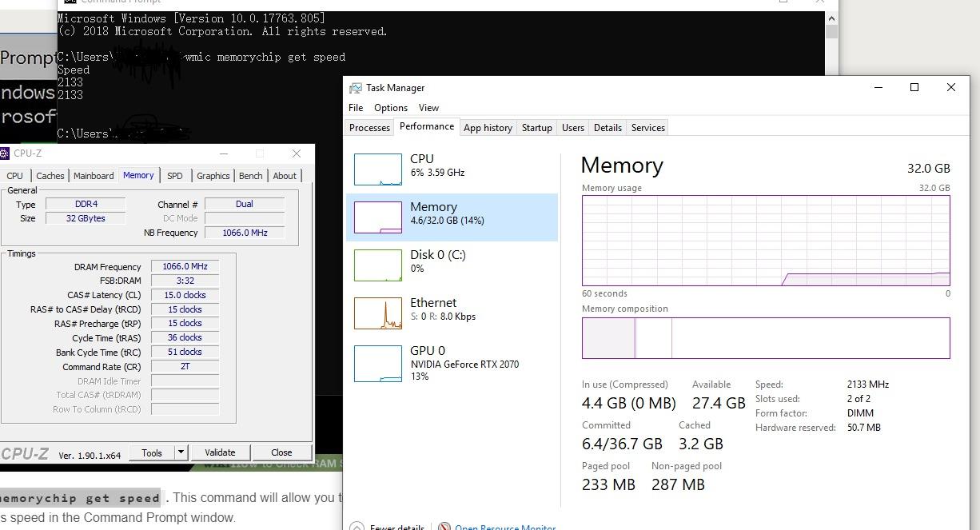This screenshot has height=530, width=980.
Task: Click the Committed 6.4/36.7 GB value
Action: click(x=622, y=444)
